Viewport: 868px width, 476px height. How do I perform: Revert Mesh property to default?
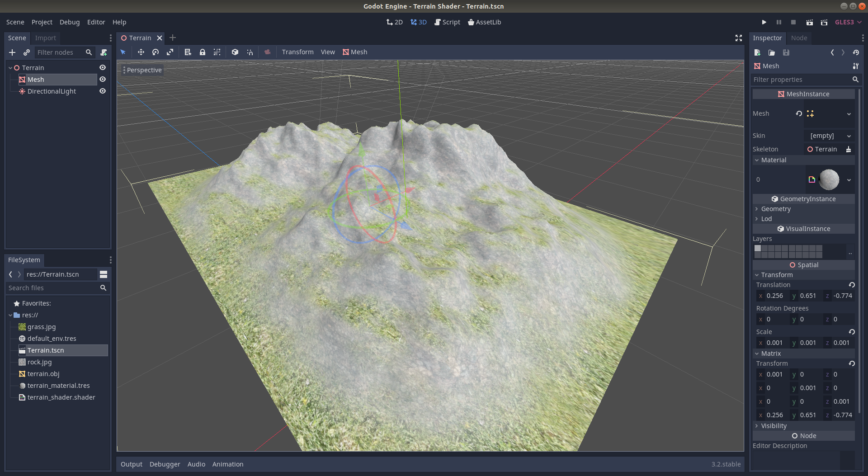pos(799,113)
